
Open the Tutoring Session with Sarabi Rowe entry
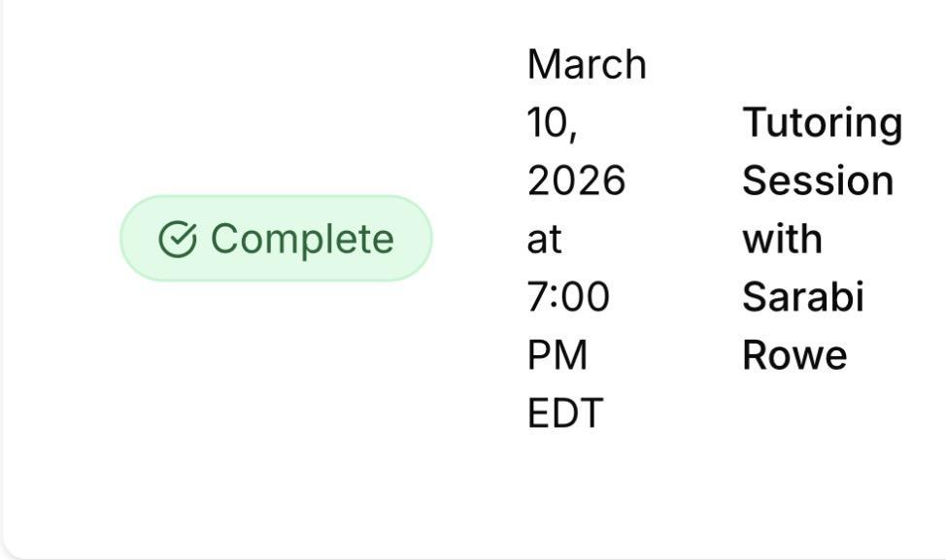tap(822, 239)
